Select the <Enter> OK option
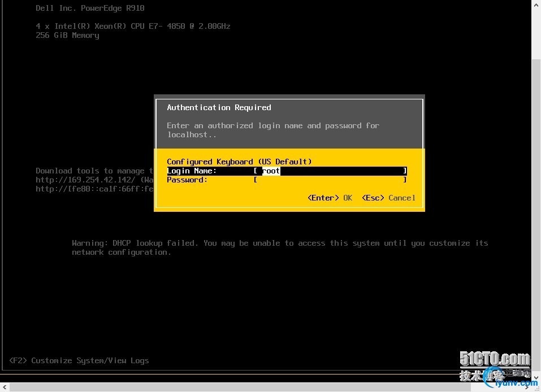Viewport: 541px width, 392px height. 330,198
